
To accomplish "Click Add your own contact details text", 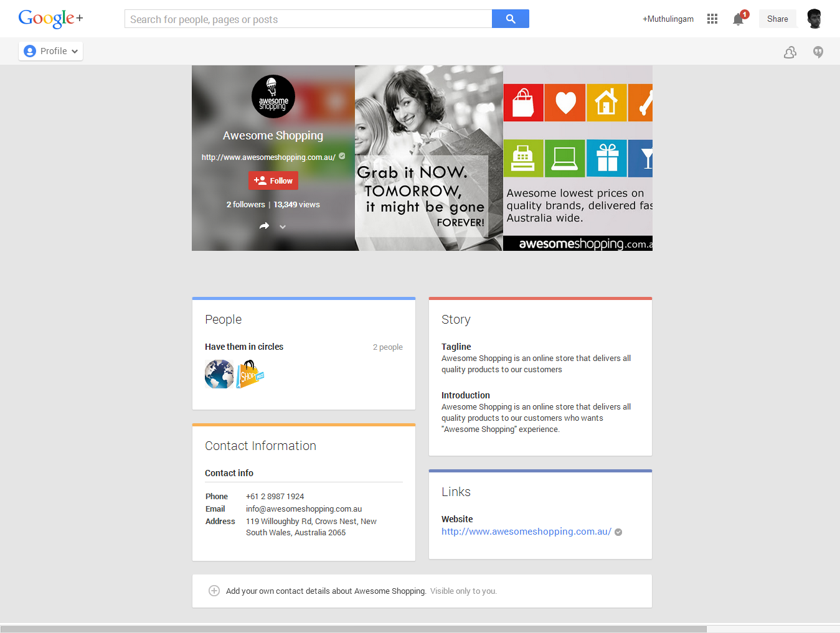I will [326, 591].
